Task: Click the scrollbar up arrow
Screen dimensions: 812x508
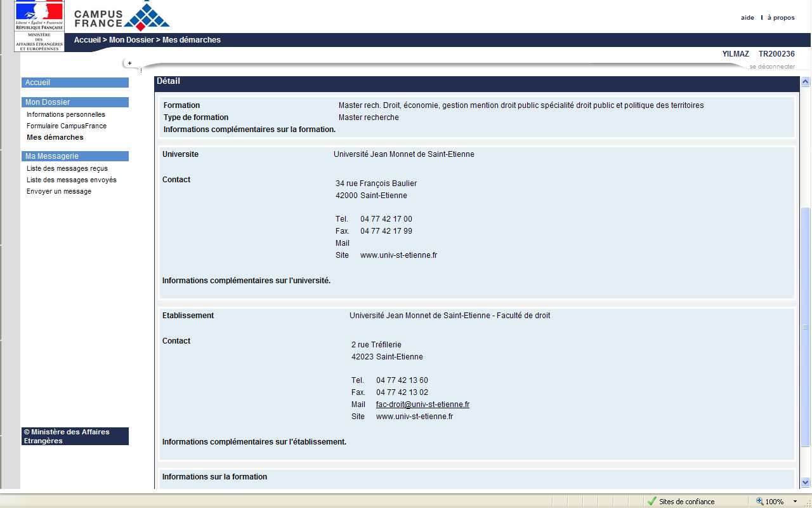Action: point(806,82)
